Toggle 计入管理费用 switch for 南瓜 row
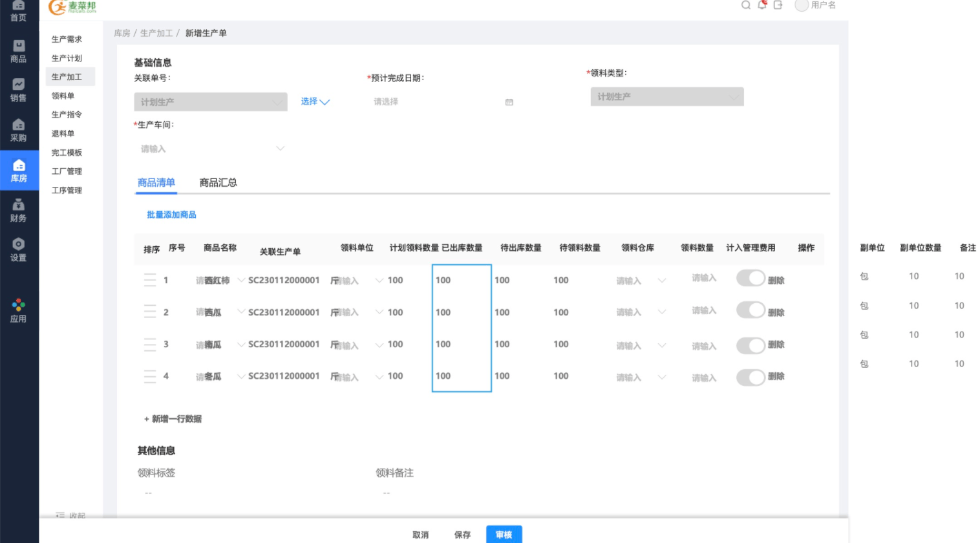 pos(751,345)
